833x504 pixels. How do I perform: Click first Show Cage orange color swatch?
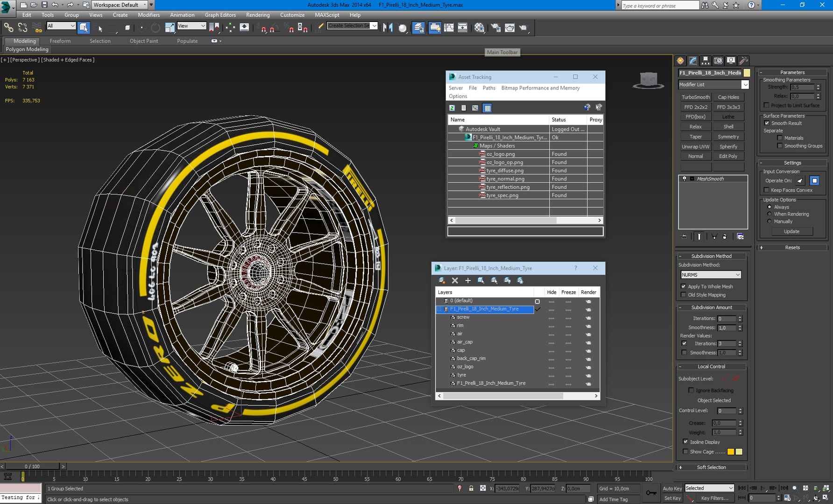coord(731,452)
